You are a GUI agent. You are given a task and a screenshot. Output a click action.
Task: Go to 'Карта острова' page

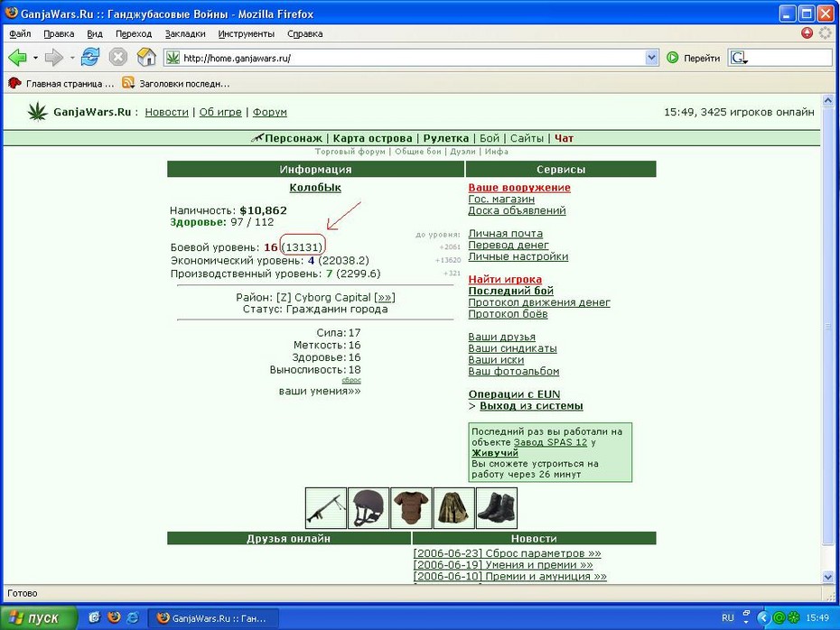[372, 138]
